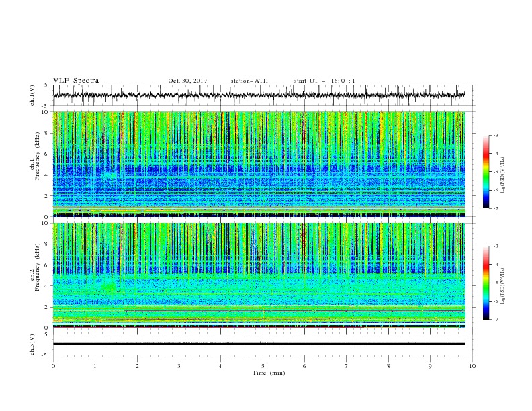
Task: Click the ch.1 "Frequency (kHz)" axis label
Action: coord(37,156)
